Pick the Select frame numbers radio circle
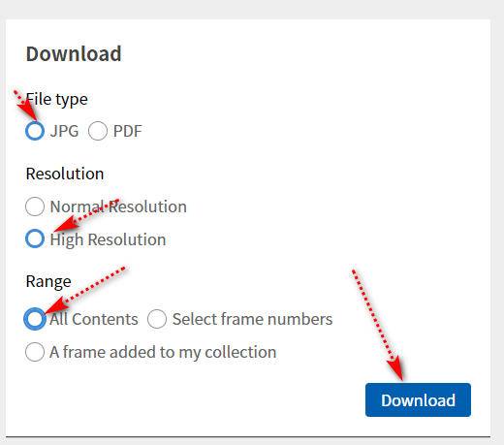This screenshot has width=504, height=445. 157,319
